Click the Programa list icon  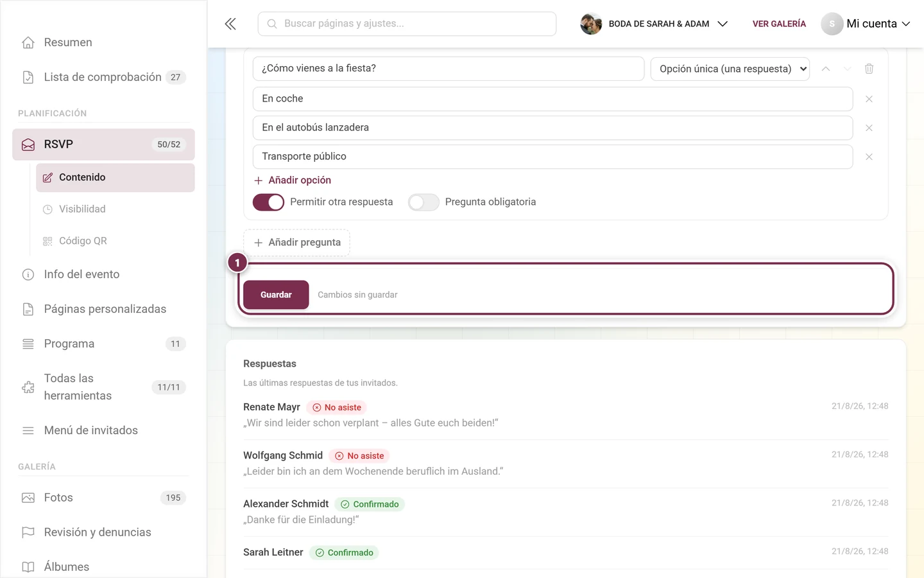click(x=28, y=344)
